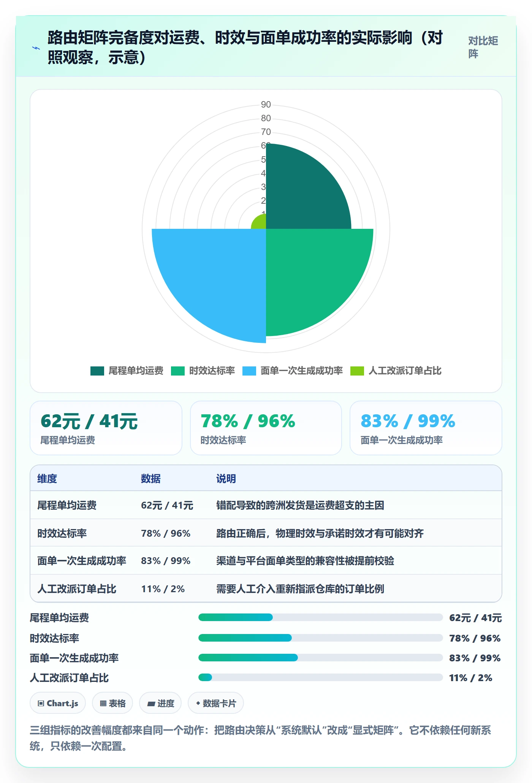
Task: Click the 人工改派订单占比 progress bar
Action: (x=321, y=677)
